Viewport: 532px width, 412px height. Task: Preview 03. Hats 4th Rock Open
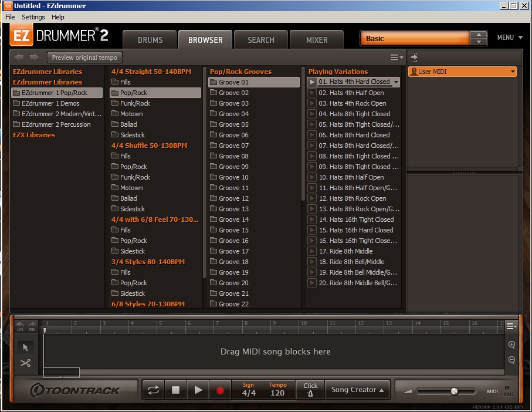click(x=312, y=103)
